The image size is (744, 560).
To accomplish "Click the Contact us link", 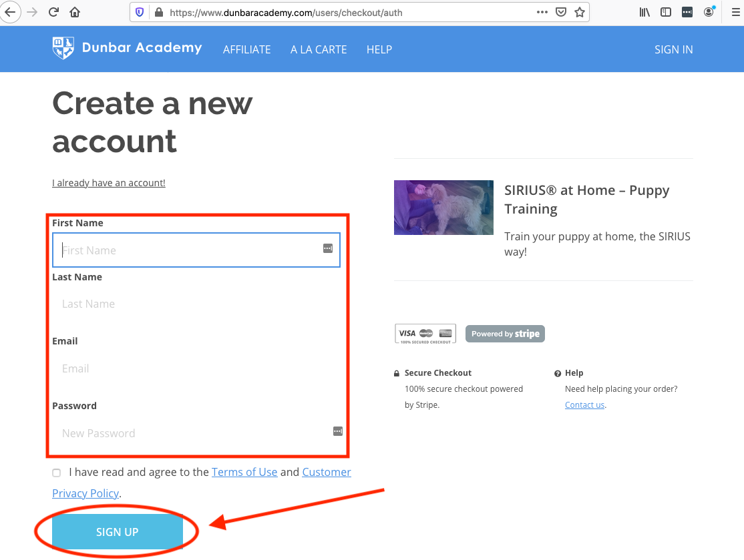I will [x=584, y=405].
